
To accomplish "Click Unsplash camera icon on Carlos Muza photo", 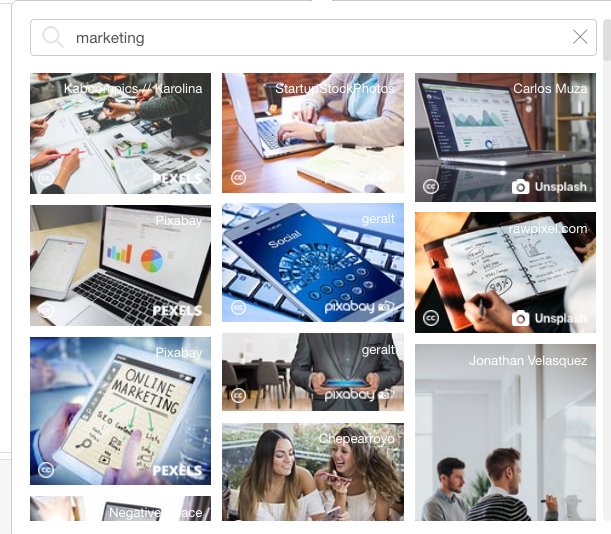I will pos(521,187).
